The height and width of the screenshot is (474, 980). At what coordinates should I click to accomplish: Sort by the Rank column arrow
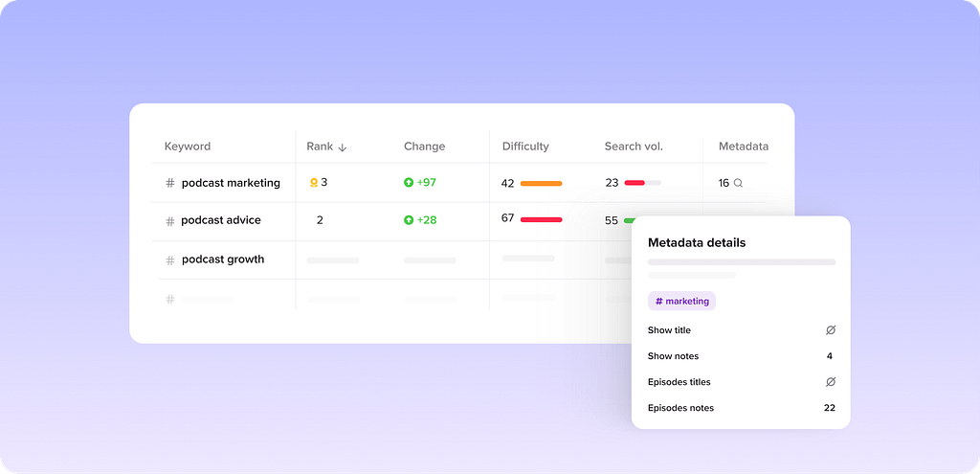tap(343, 147)
